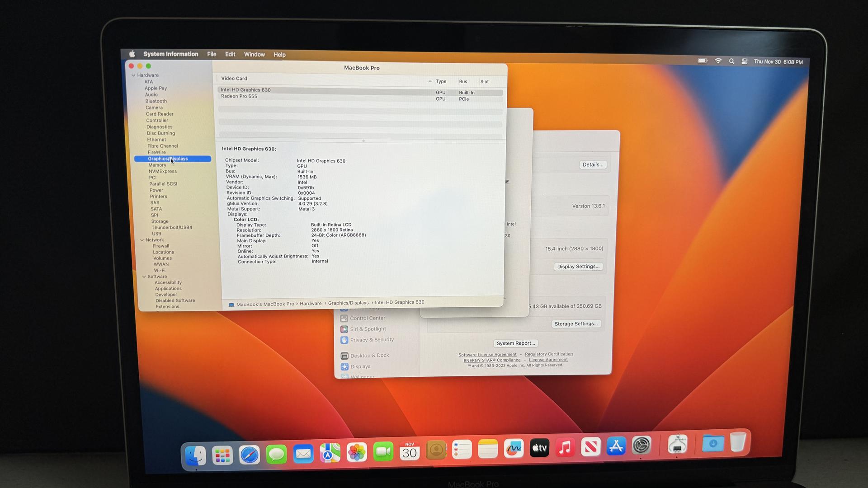Open Downloads folder in the Dock
This screenshot has height=488, width=868.
click(712, 443)
